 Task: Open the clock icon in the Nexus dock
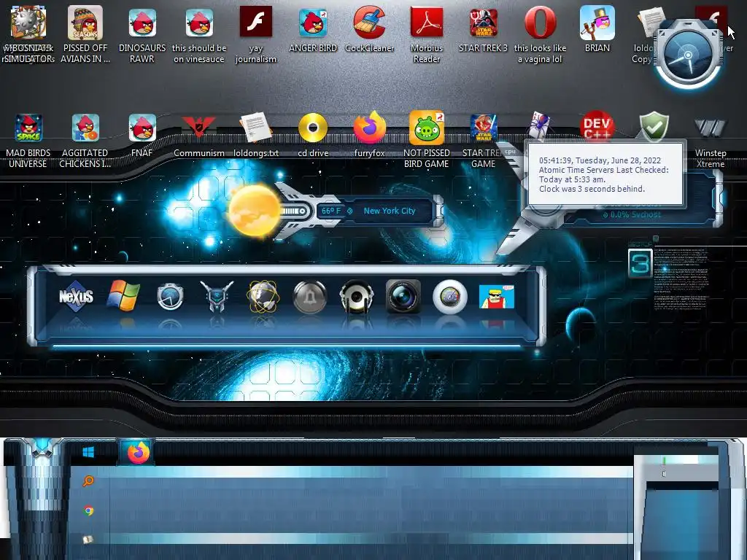pyautogui.click(x=170, y=296)
